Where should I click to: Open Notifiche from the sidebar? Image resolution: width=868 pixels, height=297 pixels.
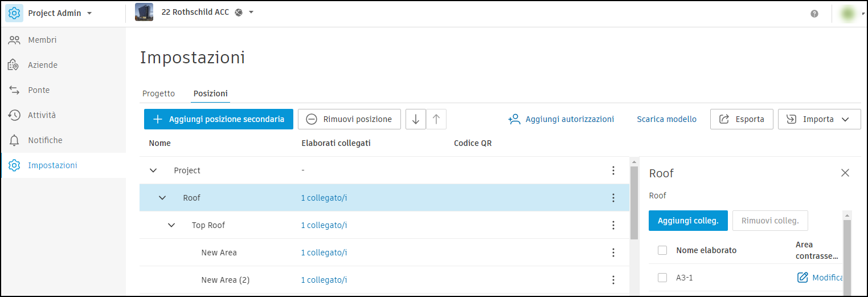45,140
